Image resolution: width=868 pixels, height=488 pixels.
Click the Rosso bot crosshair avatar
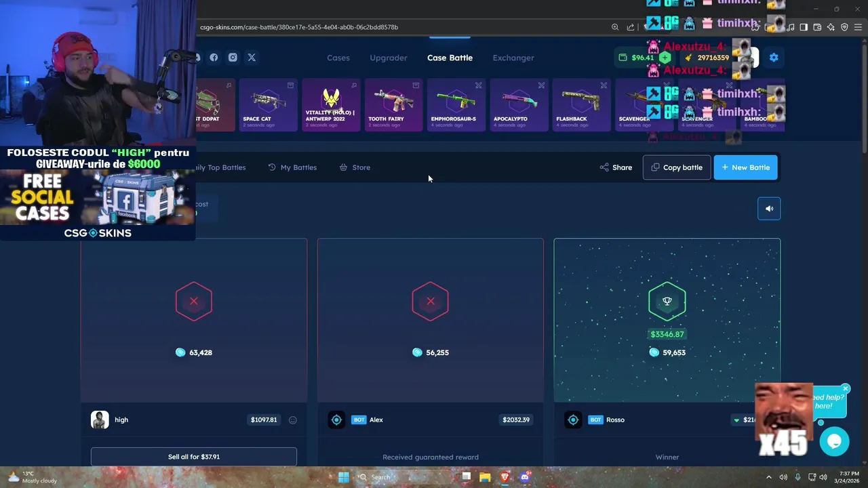coord(573,420)
